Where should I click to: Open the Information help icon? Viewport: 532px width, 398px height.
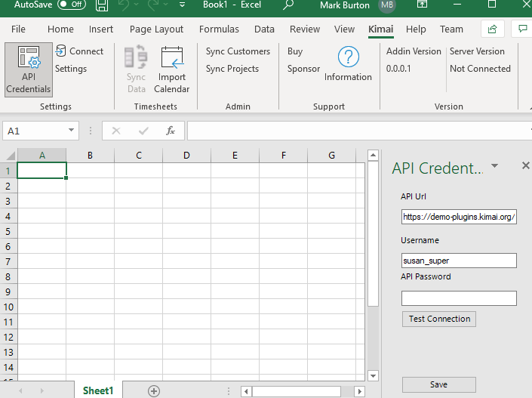348,57
